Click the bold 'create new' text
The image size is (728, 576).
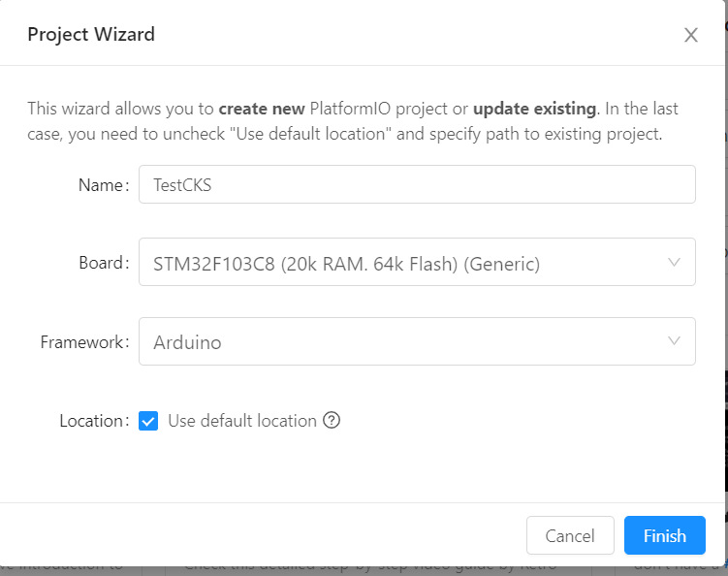(262, 109)
